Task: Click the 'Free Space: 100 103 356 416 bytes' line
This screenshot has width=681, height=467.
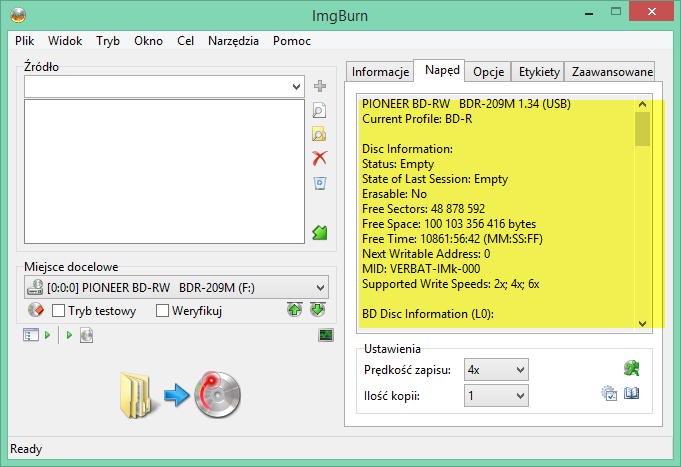Action: click(449, 224)
